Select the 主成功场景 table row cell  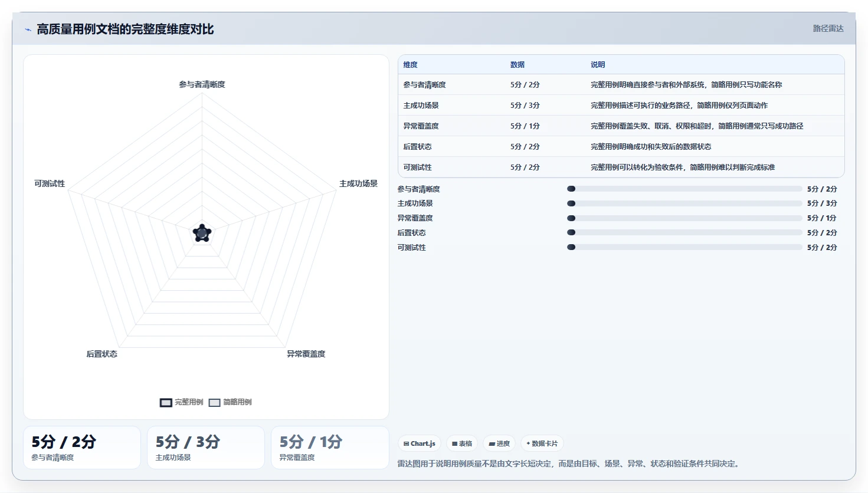tap(421, 106)
